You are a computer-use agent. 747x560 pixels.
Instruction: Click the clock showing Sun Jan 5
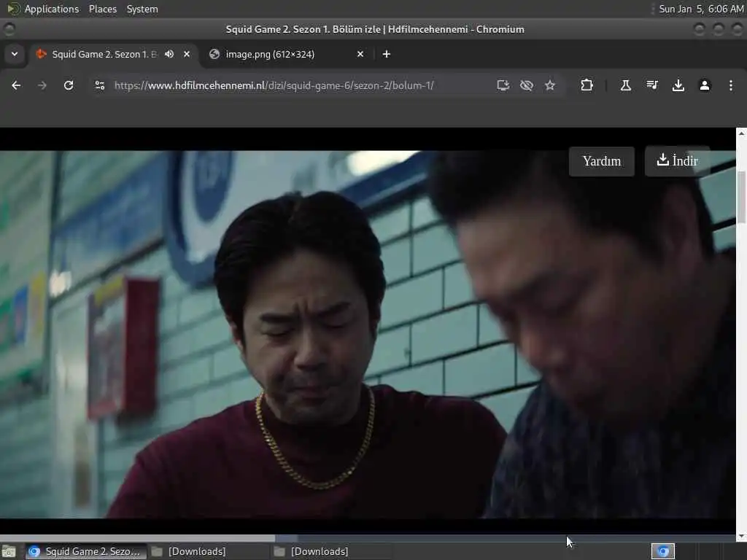pyautogui.click(x=701, y=9)
